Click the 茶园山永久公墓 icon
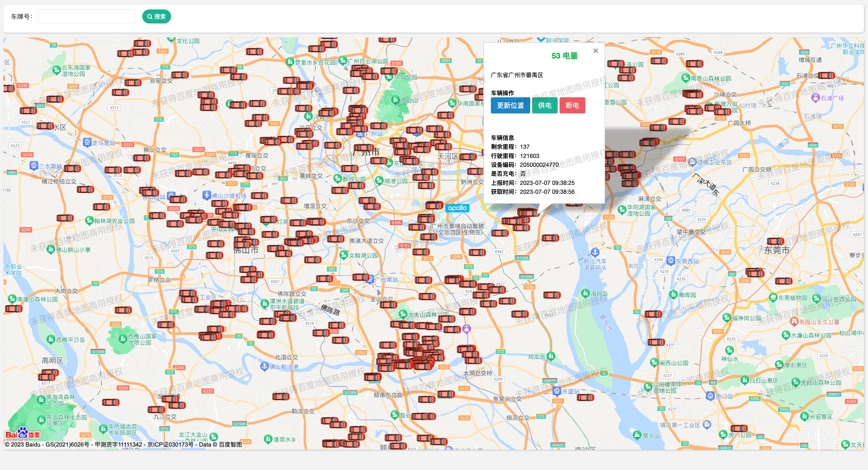The width and height of the screenshot is (868, 470). click(x=794, y=321)
